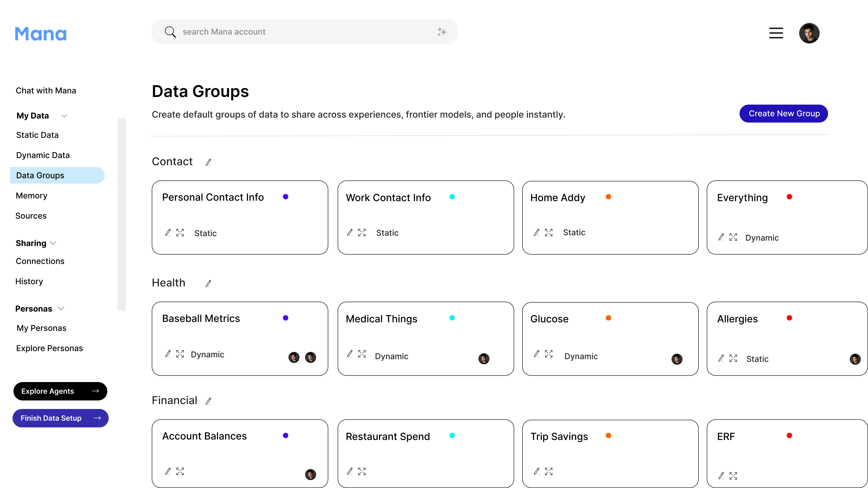The height and width of the screenshot is (488, 868).
Task: Expand the Baseball Metrics card
Action: click(x=180, y=354)
